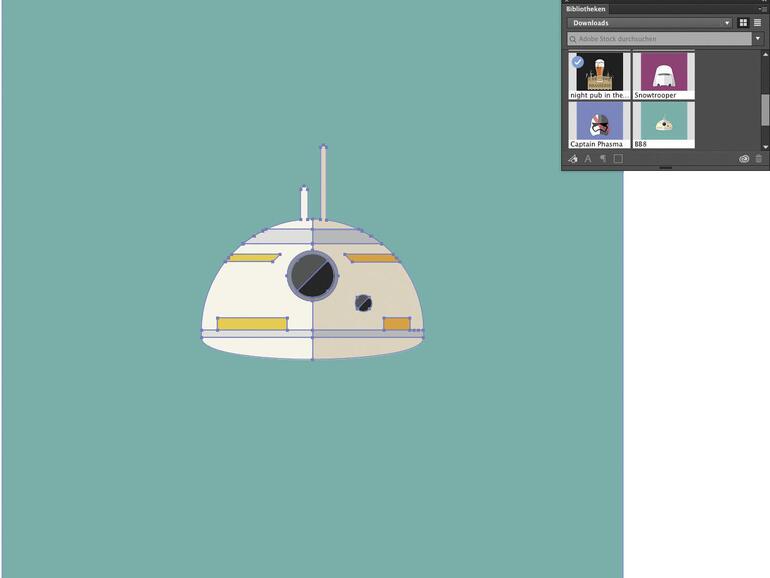Click the library panel scrollbar thumb
The width and height of the screenshot is (770, 578).
[x=765, y=110]
